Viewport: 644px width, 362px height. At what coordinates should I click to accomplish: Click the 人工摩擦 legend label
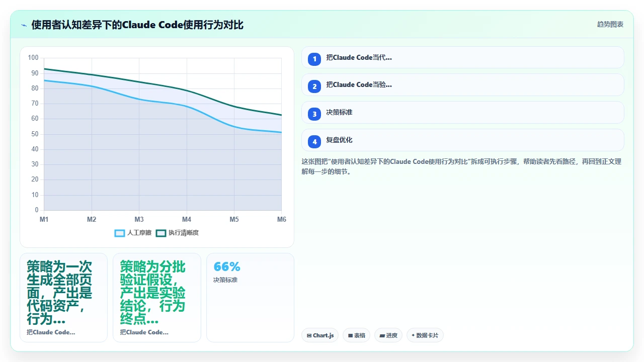(139, 233)
